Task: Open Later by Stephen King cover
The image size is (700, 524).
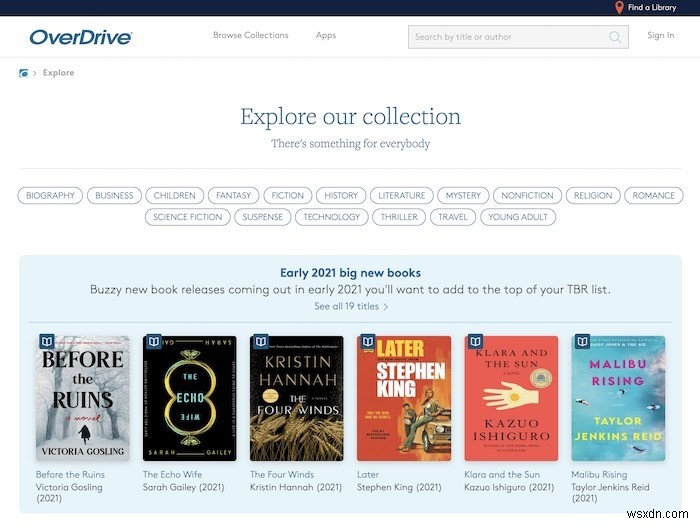Action: 404,398
